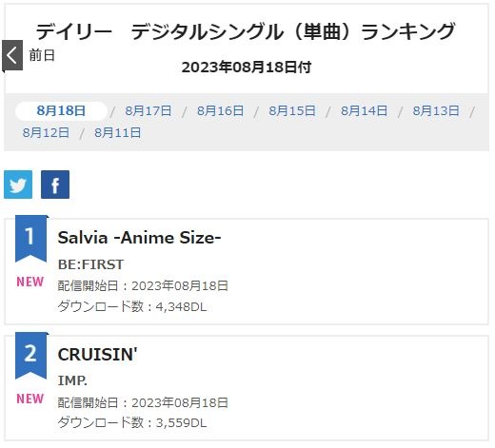
Task: Select the 8月13日 date link
Action: point(436,111)
